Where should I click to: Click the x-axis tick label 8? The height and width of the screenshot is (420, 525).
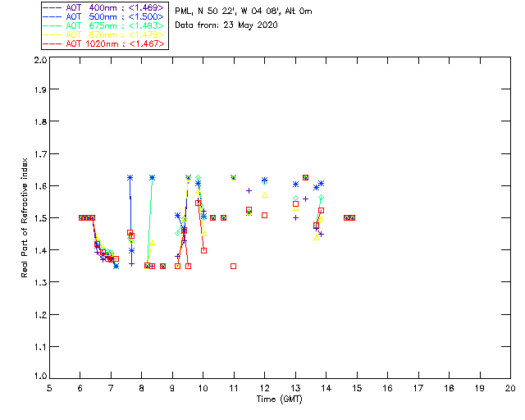pos(142,388)
